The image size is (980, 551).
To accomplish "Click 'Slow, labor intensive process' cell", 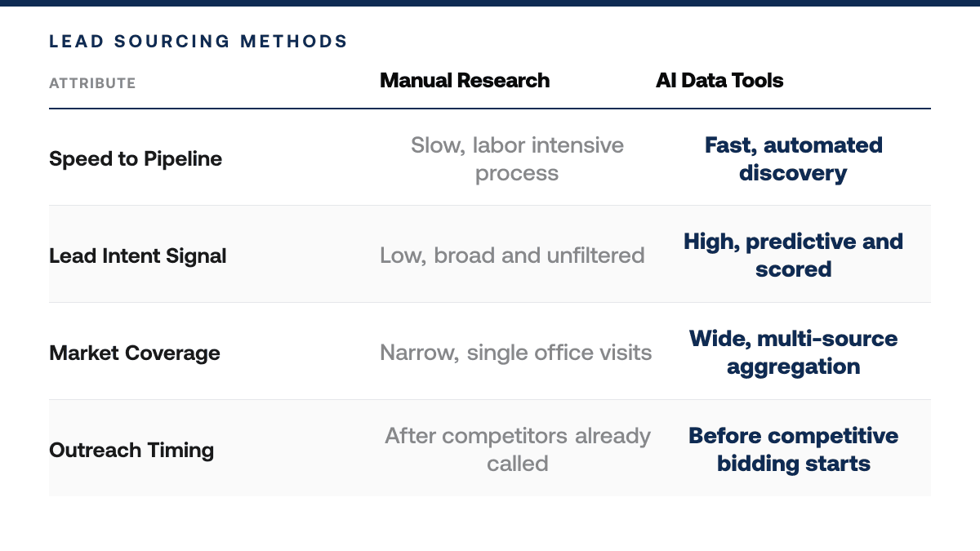I will coord(517,159).
